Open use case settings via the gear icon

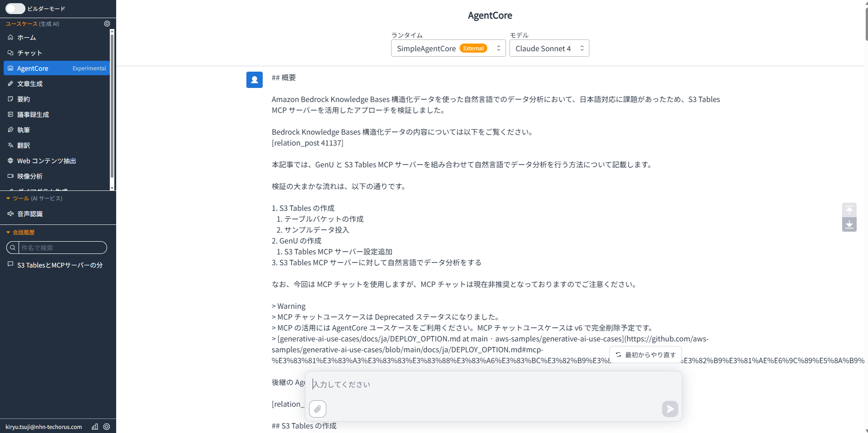click(107, 23)
